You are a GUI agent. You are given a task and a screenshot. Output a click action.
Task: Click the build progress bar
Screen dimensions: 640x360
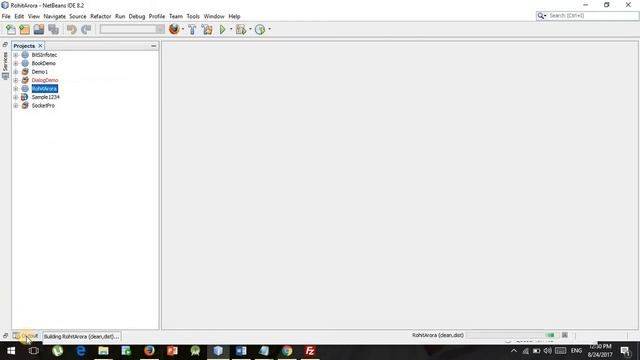click(512, 335)
